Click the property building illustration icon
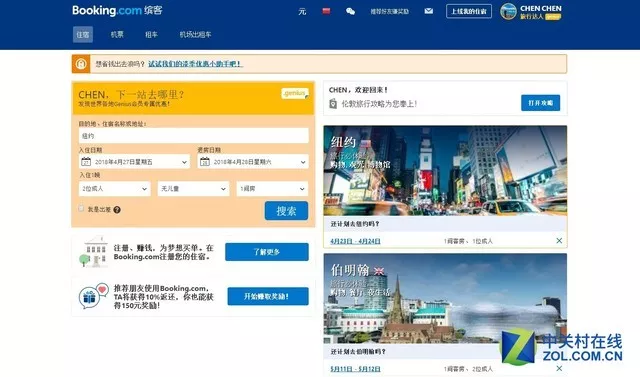 pyautogui.click(x=93, y=252)
